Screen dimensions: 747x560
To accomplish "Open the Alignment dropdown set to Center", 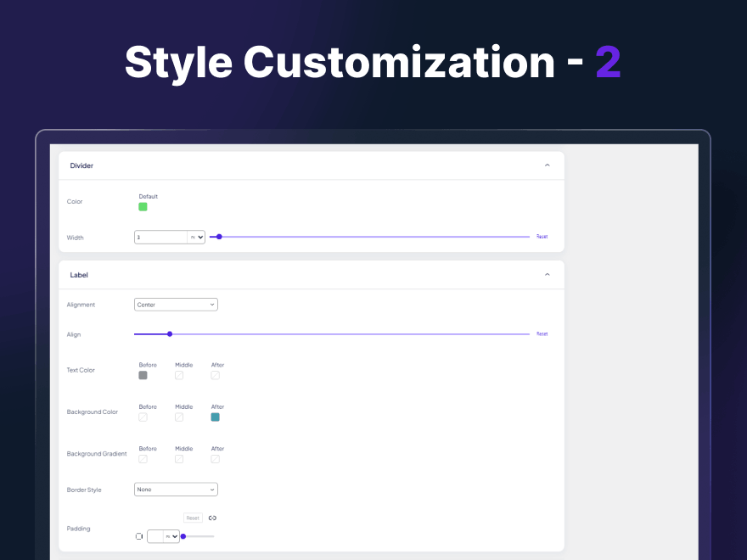I will point(176,305).
